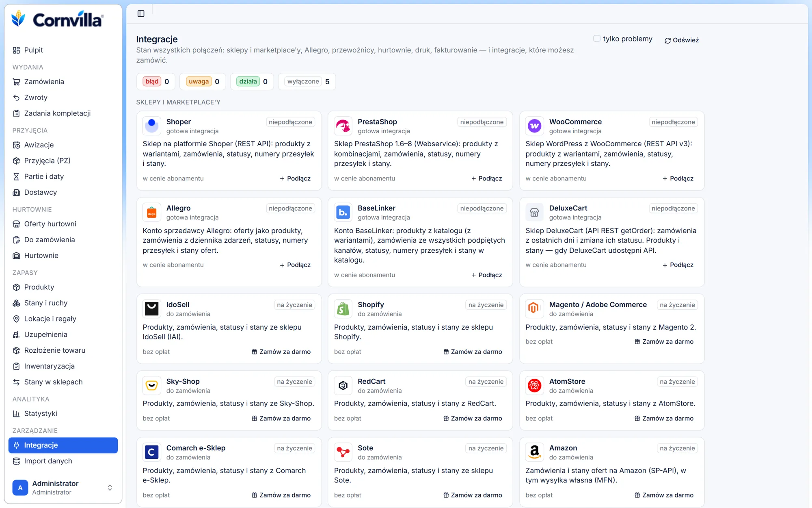
Task: Open Statystyki in the sidebar
Action: pos(63,413)
